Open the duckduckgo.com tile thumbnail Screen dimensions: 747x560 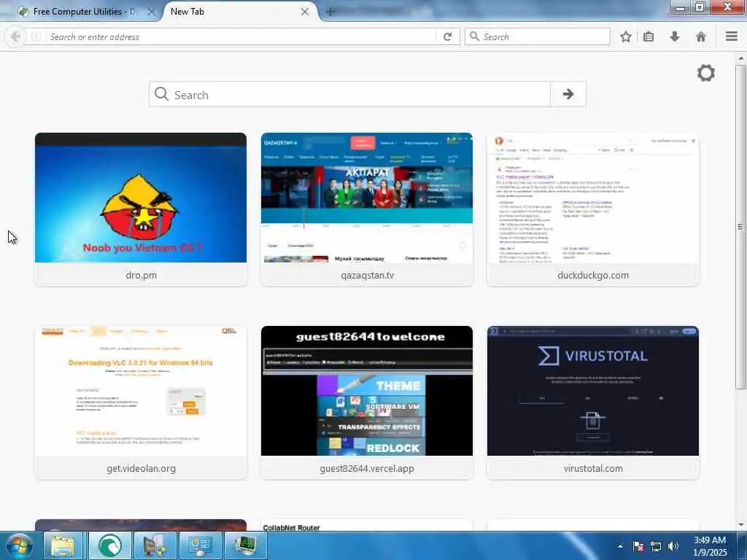[592, 198]
